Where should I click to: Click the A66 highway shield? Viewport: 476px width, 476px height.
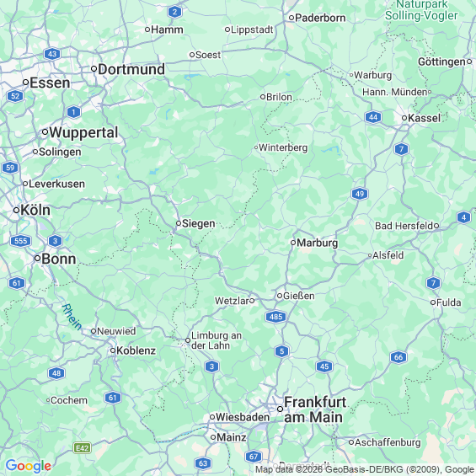[x=398, y=357]
